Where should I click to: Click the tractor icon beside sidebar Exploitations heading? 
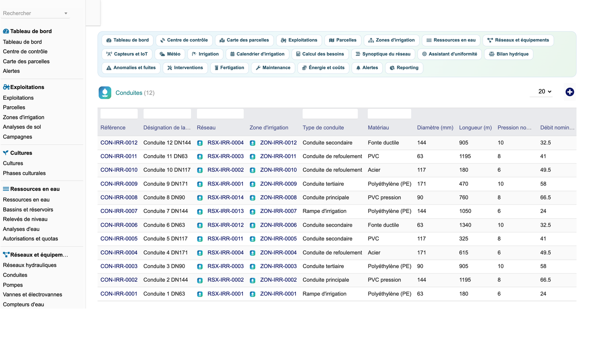(x=6, y=87)
